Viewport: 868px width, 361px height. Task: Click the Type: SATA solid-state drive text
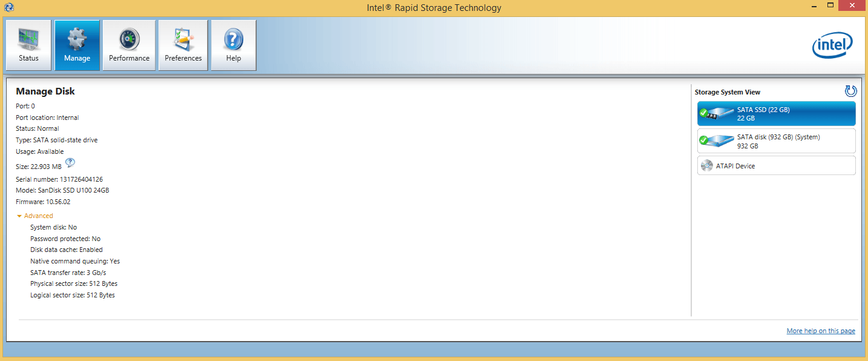pyautogui.click(x=56, y=140)
